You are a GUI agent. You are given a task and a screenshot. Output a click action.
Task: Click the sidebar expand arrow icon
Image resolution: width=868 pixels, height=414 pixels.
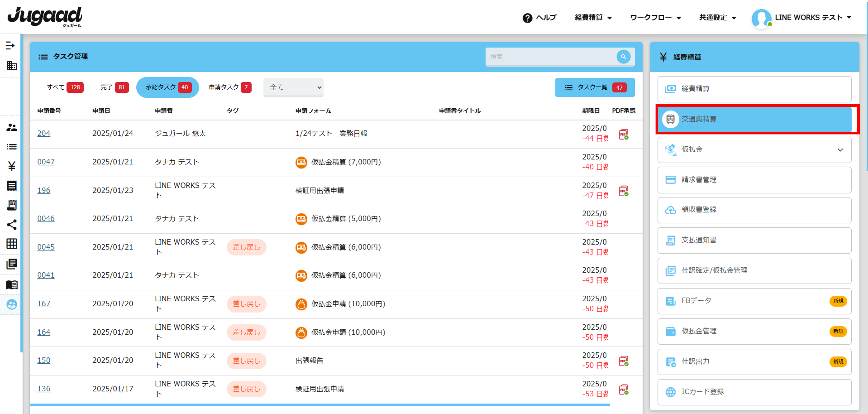[x=10, y=46]
